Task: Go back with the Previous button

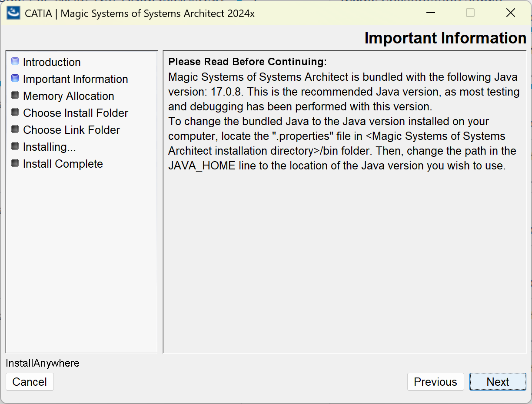Action: (x=435, y=382)
